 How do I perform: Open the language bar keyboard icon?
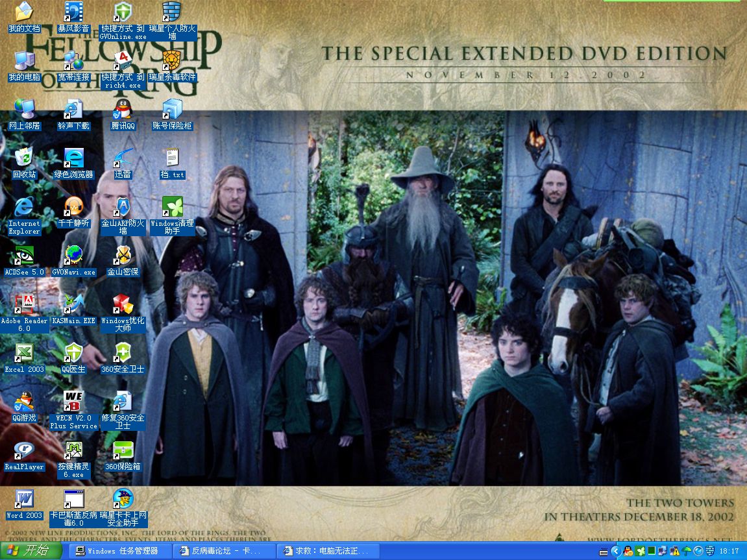604,552
